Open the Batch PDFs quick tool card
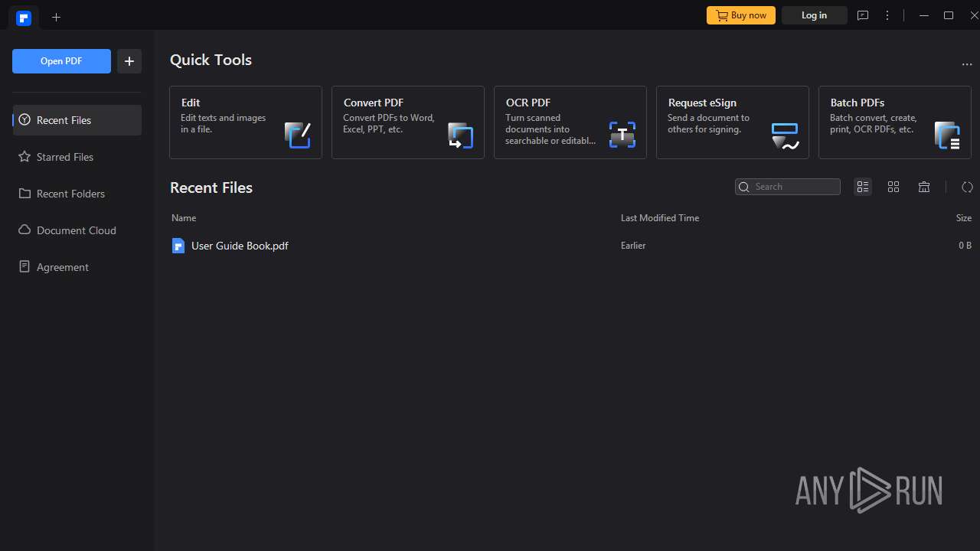980x551 pixels. click(x=895, y=122)
